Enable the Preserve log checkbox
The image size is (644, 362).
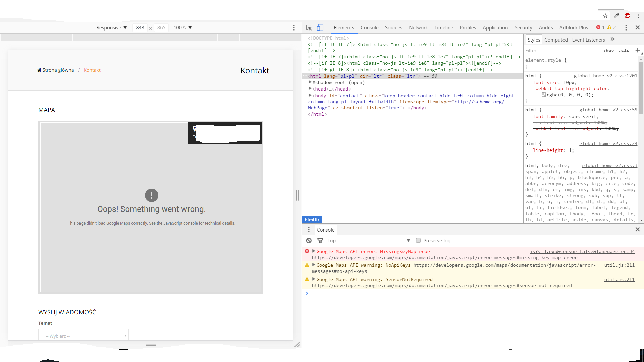point(418,241)
